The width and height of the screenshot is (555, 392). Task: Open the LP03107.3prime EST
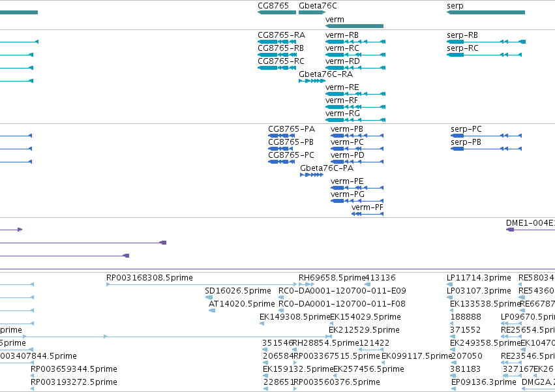[449, 297]
